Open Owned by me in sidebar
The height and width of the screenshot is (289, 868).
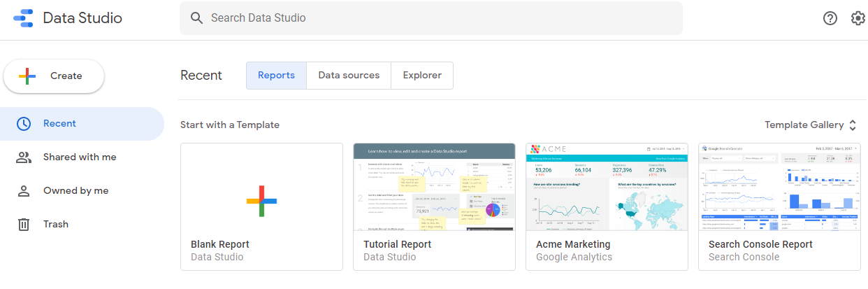[x=82, y=191]
